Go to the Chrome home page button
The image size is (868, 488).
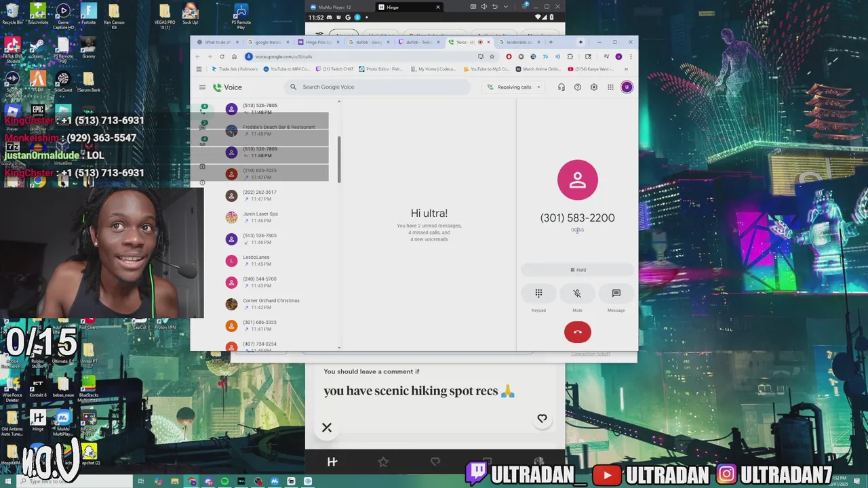tap(234, 57)
